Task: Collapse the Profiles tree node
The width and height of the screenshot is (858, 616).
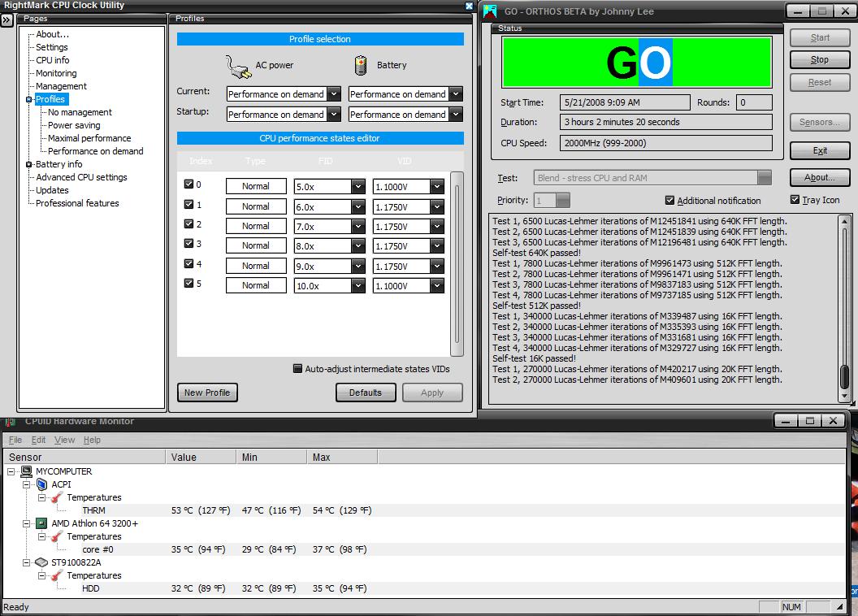Action: 28,100
